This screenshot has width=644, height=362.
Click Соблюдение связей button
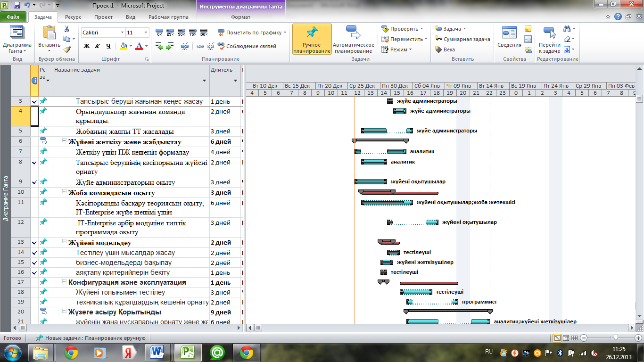click(x=247, y=46)
